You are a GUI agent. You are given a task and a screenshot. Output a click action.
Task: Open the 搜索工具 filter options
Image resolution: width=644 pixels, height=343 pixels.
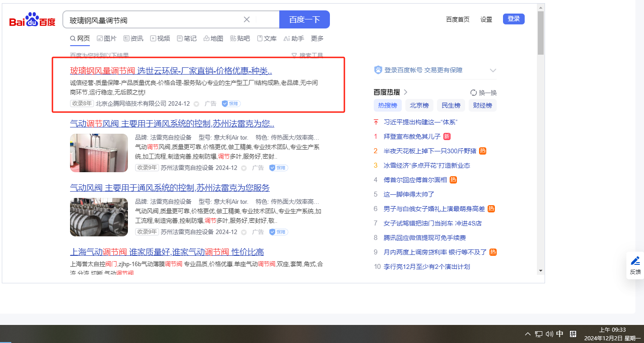coord(307,56)
